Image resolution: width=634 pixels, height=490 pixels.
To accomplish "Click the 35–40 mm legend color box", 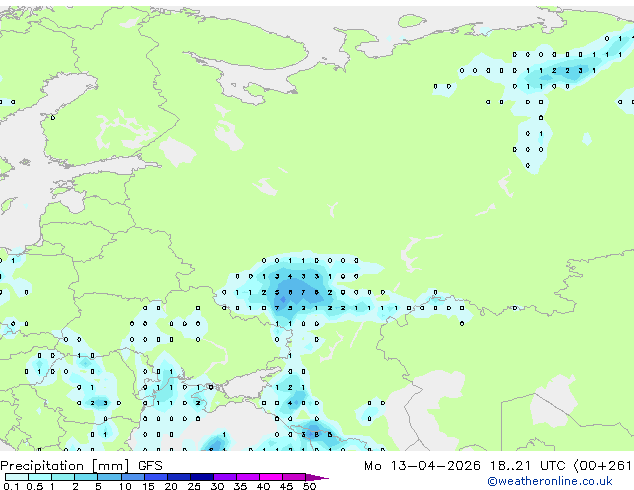I will 248,477.
